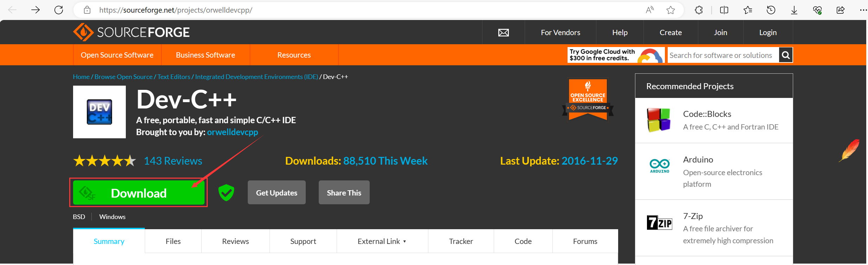Open For Vendors link in header
Image resolution: width=868 pixels, height=265 pixels.
point(561,32)
